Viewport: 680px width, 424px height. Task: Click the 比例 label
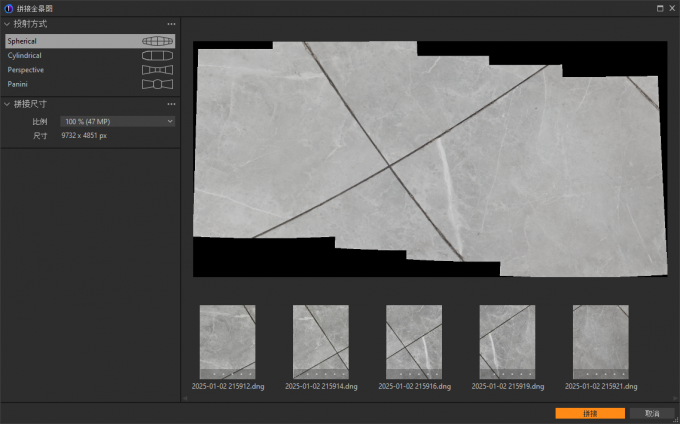(40, 122)
